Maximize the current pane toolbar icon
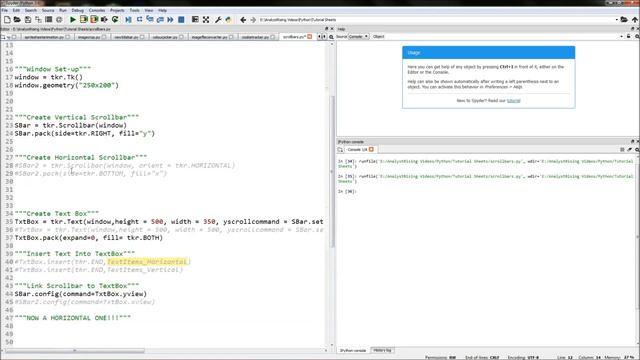This screenshot has width=640, height=360. pyautogui.click(x=195, y=20)
